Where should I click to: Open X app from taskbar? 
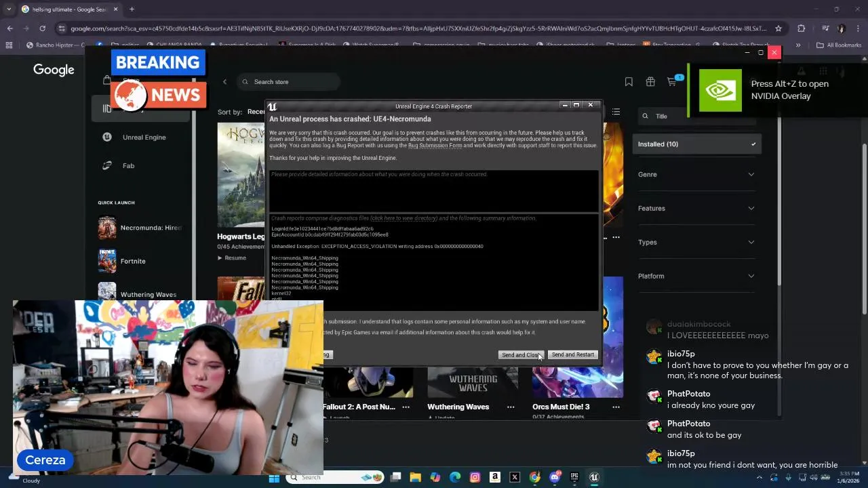click(x=515, y=478)
